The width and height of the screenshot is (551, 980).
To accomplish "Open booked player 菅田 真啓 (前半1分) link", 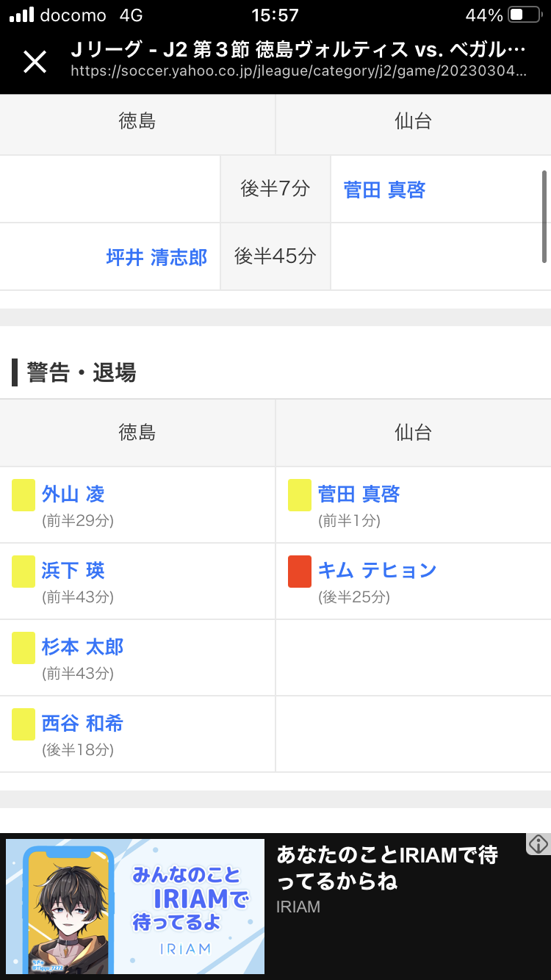I will (x=359, y=494).
